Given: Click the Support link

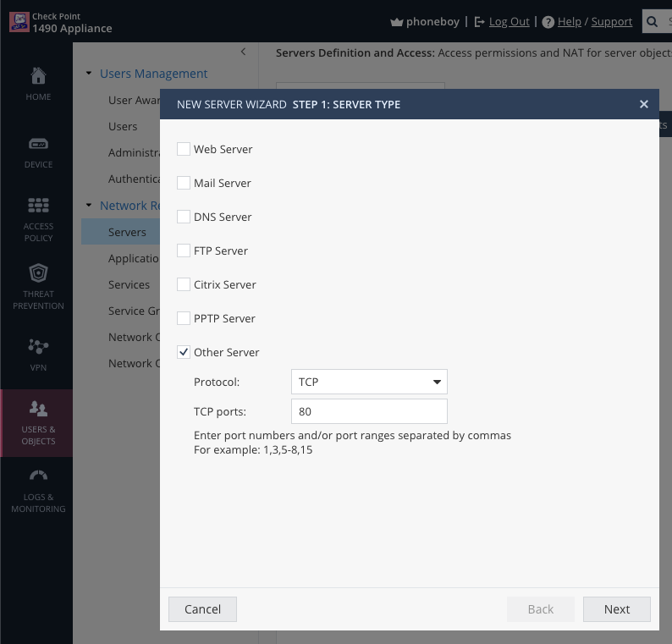Looking at the screenshot, I should (x=612, y=22).
